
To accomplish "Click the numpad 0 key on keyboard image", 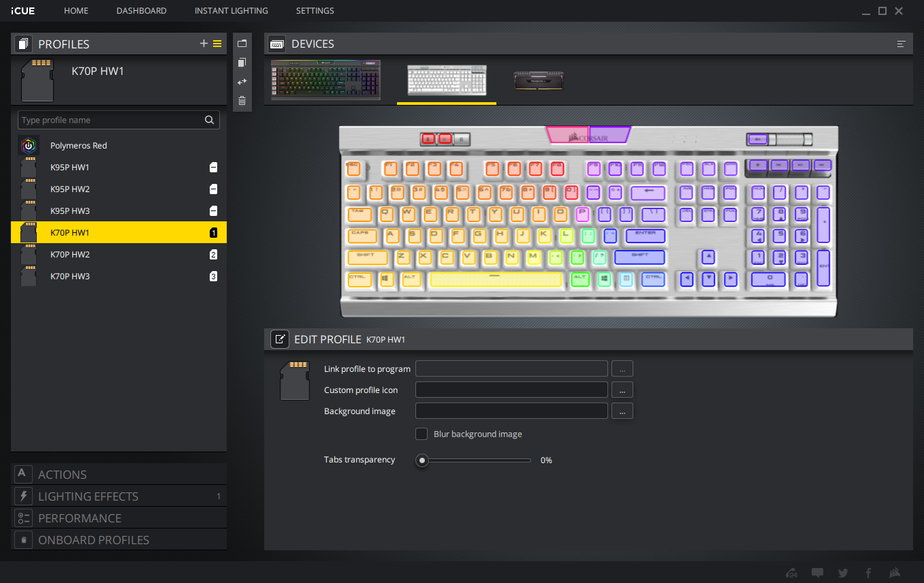I will 768,279.
